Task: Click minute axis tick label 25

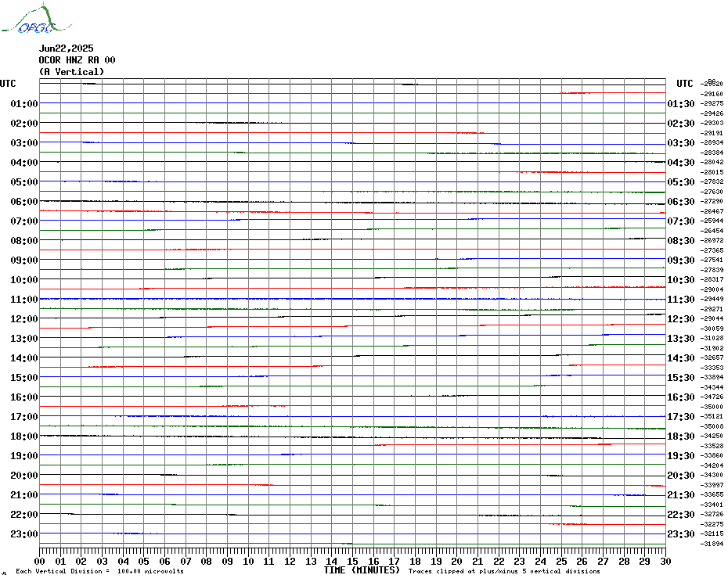Action: (561, 561)
